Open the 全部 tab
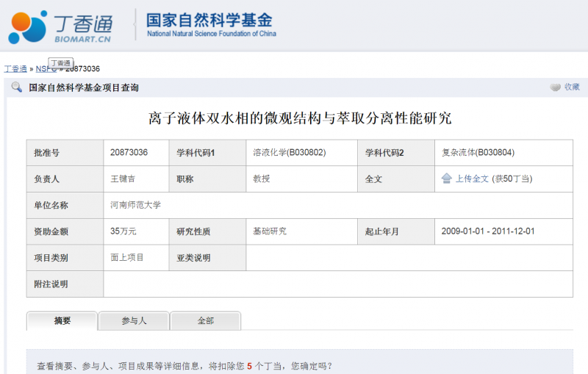This screenshot has width=588, height=374. [205, 321]
